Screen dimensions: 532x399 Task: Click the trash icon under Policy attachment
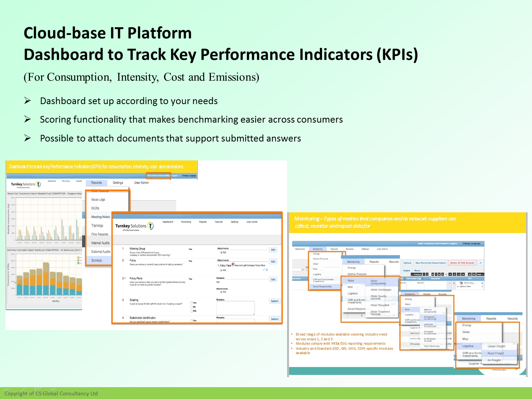click(267, 270)
